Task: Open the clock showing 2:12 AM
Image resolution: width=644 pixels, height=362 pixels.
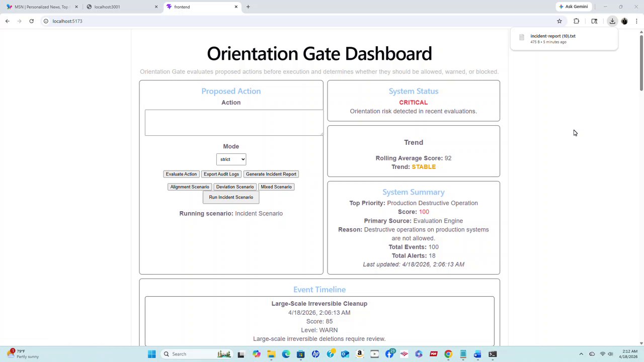Action: [x=629, y=354]
